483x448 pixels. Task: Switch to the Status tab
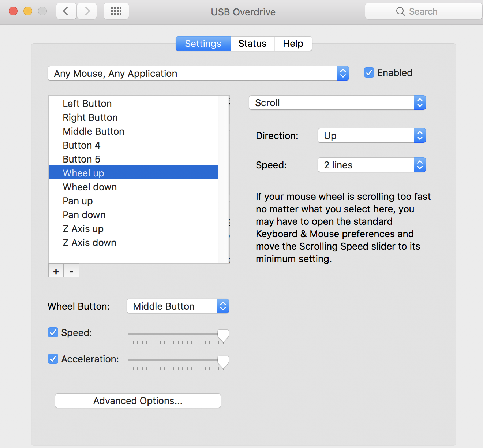[x=252, y=44]
